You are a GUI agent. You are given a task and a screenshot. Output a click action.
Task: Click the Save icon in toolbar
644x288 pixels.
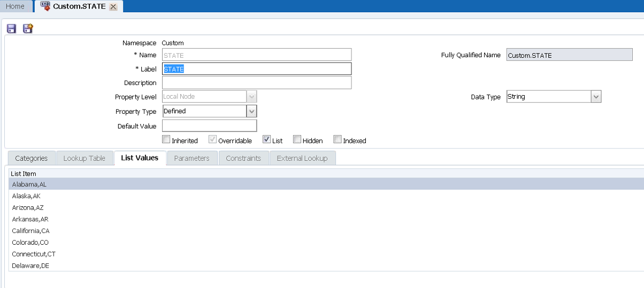coord(11,28)
